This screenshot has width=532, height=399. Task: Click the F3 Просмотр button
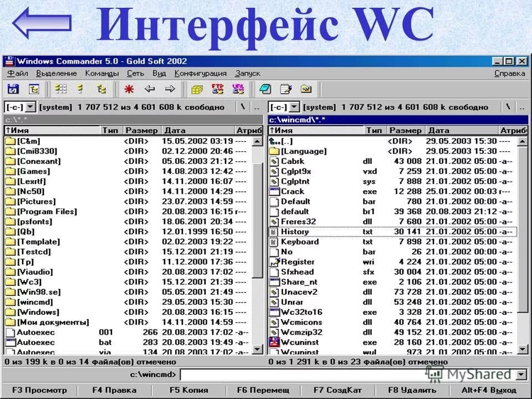click(x=40, y=390)
